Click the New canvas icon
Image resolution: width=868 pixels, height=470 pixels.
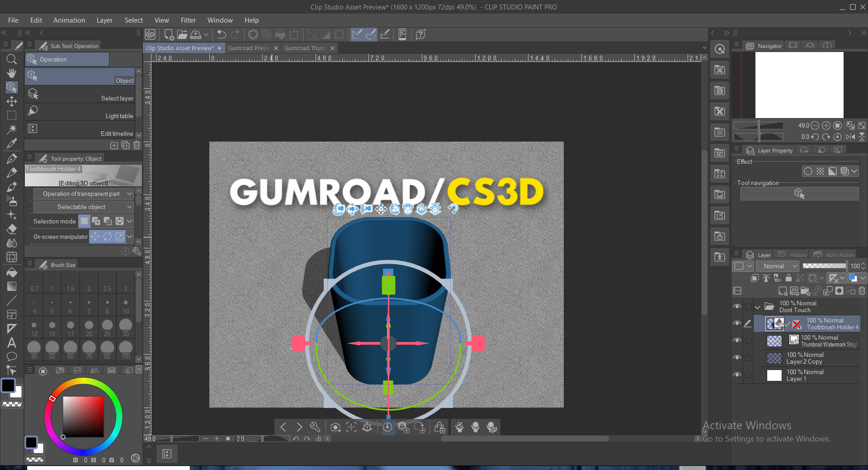pyautogui.click(x=169, y=34)
